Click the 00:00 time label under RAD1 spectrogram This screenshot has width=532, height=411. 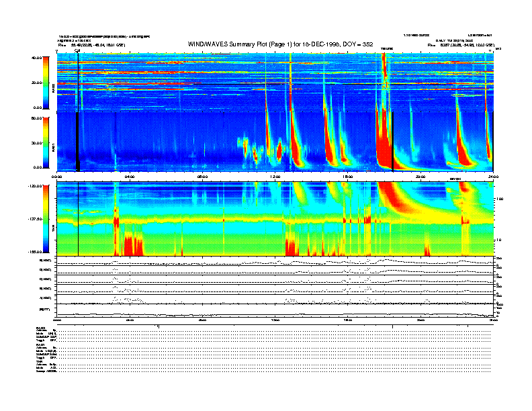coord(56,177)
